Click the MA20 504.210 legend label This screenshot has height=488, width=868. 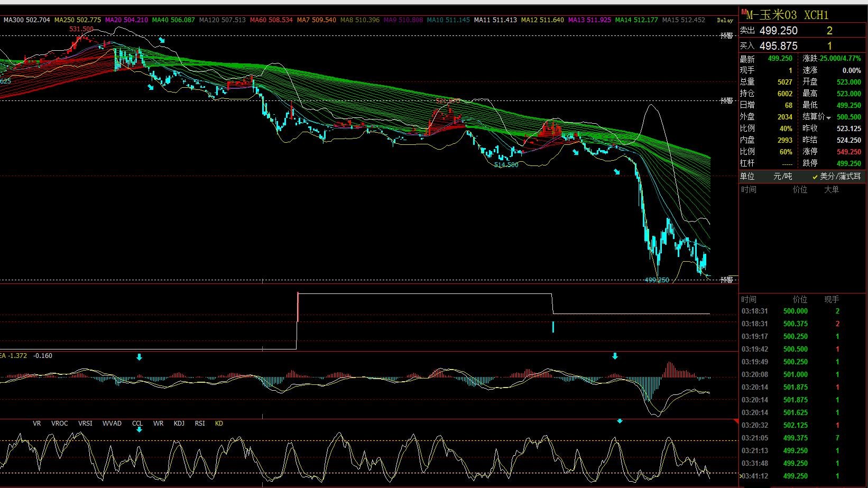(126, 20)
